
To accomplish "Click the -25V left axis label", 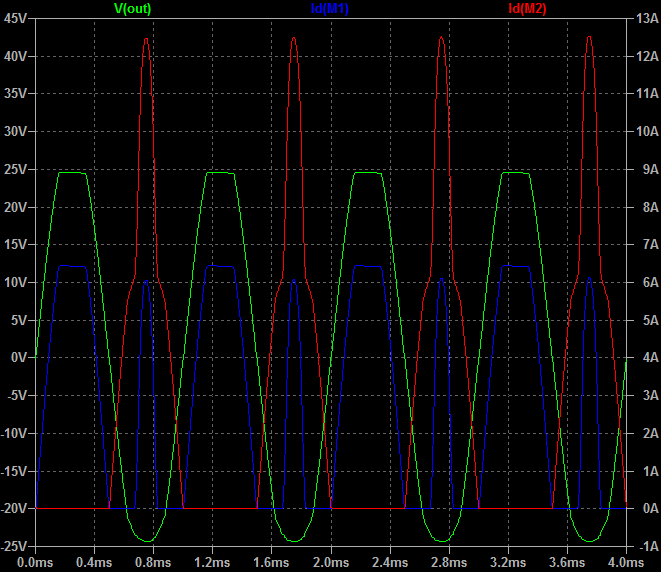I will point(14,546).
